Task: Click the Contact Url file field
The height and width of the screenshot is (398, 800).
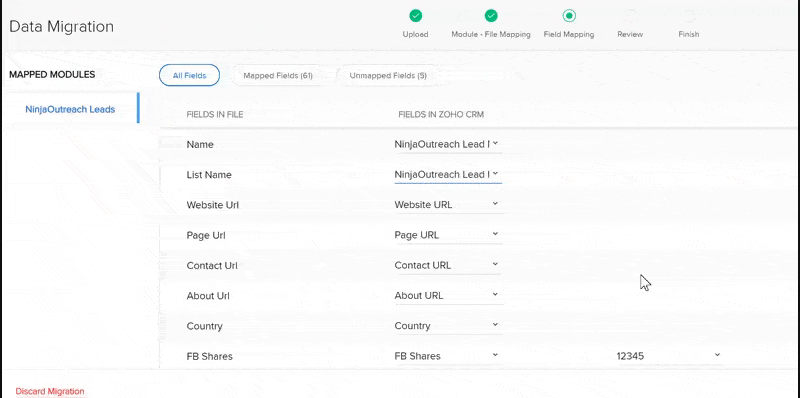Action: [212, 265]
